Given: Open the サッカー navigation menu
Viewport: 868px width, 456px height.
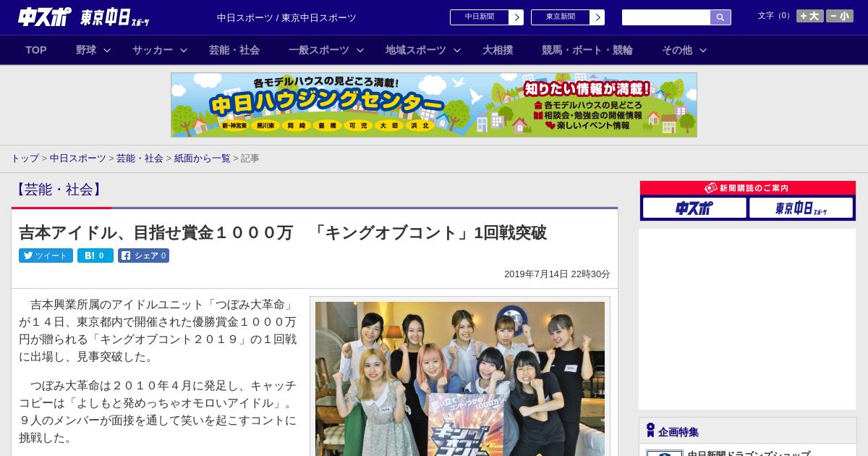Looking at the screenshot, I should (x=153, y=50).
